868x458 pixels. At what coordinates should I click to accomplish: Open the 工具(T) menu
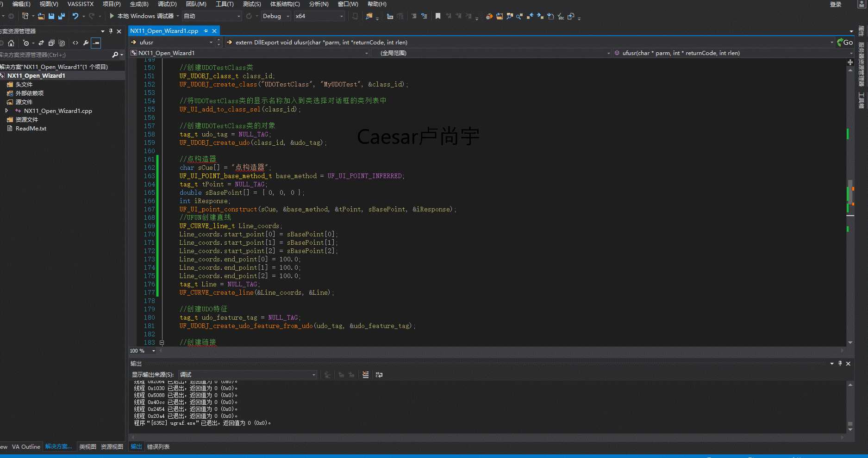pos(225,4)
